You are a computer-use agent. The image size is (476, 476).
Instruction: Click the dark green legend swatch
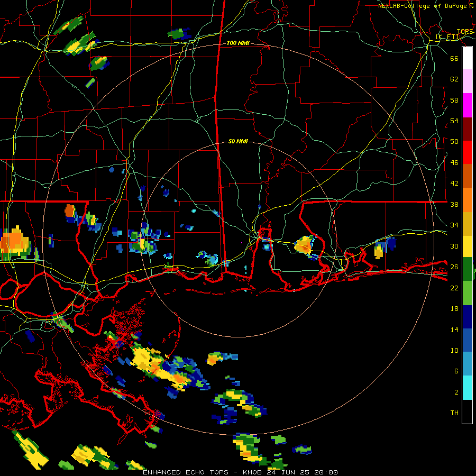(x=467, y=269)
